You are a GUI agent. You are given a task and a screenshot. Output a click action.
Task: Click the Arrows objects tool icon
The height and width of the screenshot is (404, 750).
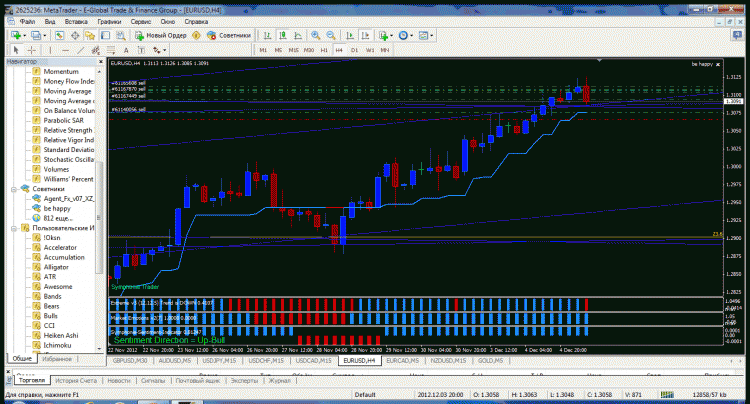pos(156,50)
